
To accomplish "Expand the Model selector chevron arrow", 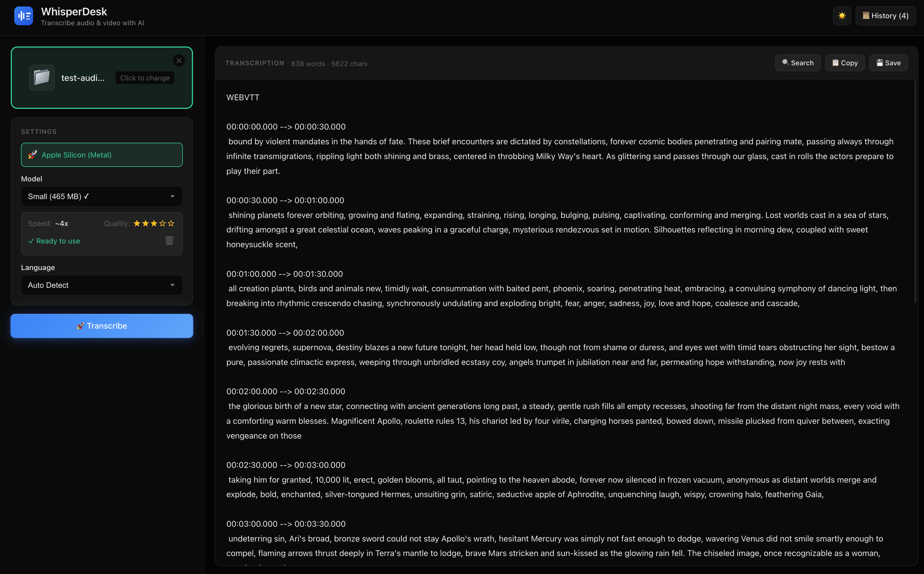I will click(173, 196).
